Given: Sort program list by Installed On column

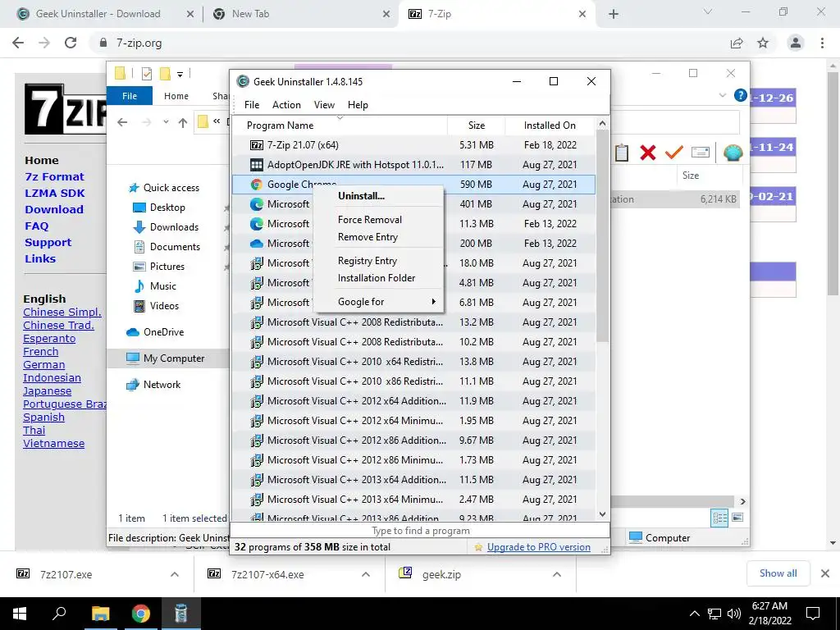Looking at the screenshot, I should [x=550, y=126].
